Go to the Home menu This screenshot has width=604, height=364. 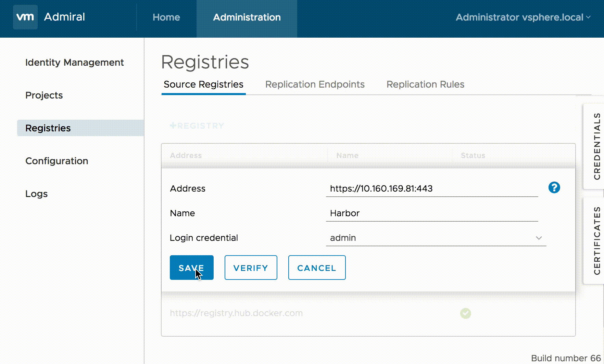pos(166,17)
